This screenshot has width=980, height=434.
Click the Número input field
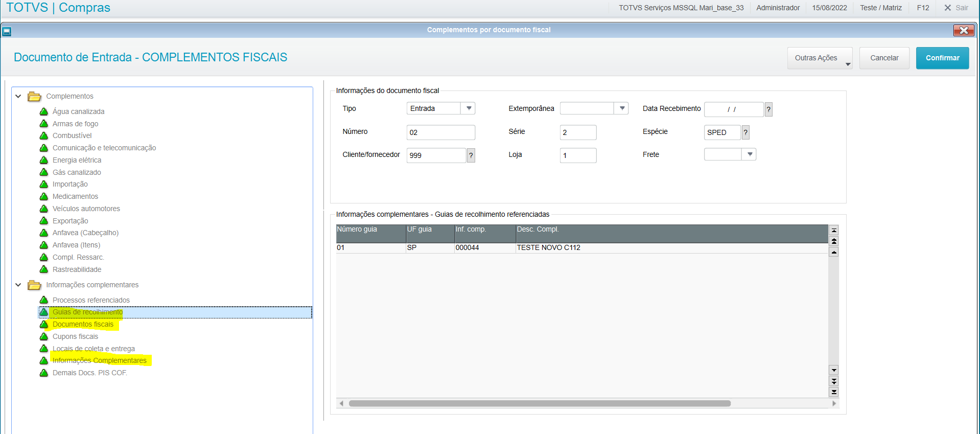(440, 132)
